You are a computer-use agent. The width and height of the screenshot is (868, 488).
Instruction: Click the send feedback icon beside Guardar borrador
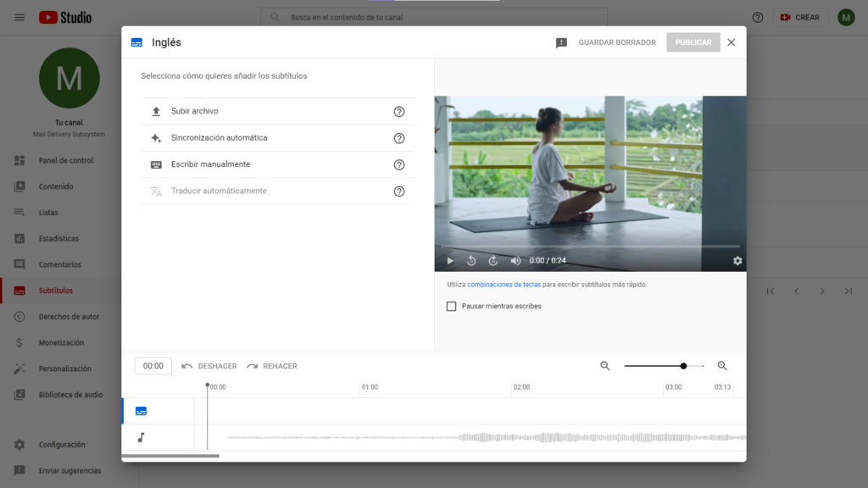561,42
